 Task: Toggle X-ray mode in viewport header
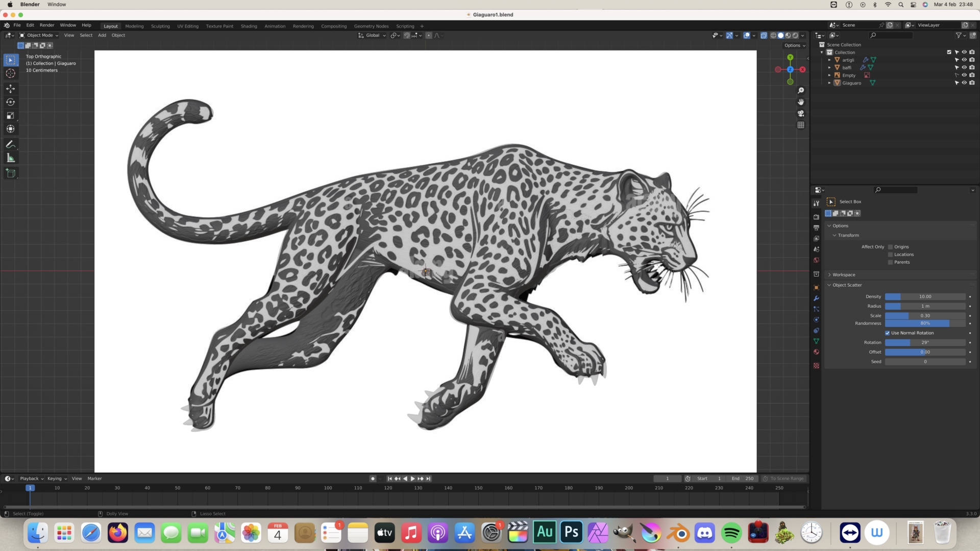point(764,36)
